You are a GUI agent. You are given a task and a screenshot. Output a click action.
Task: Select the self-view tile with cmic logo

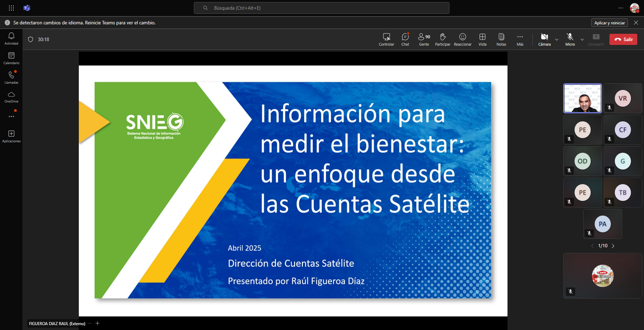tap(603, 276)
